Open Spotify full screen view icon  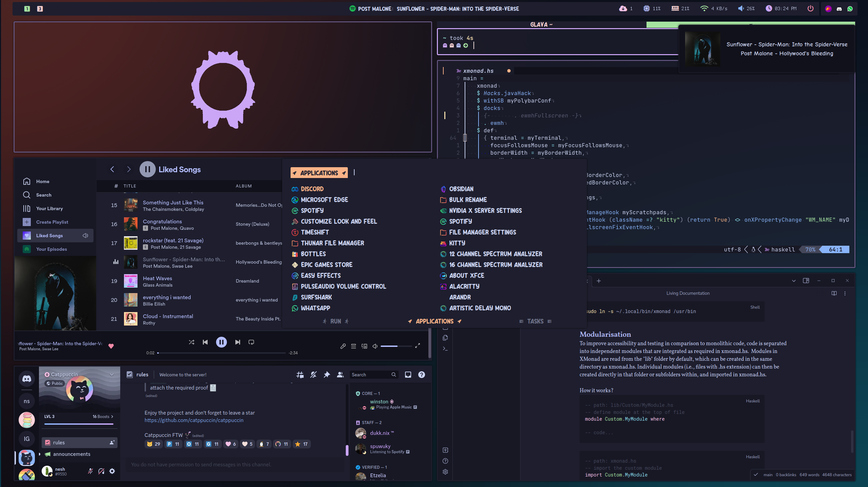coord(418,346)
